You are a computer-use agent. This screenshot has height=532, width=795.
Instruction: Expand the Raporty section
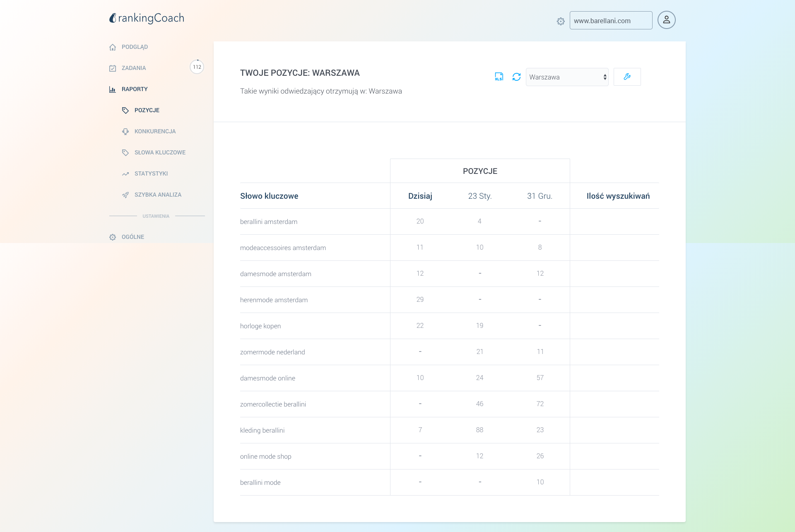click(x=134, y=89)
